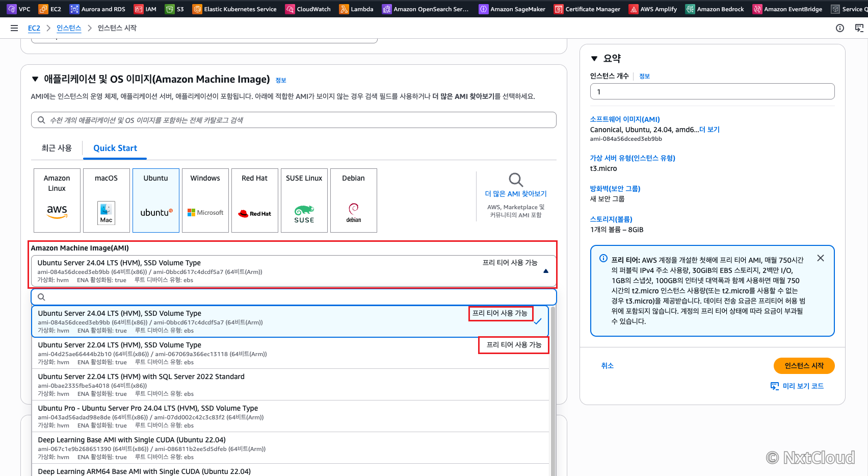The width and height of the screenshot is (868, 476).
Task: Open the S3 service shortcut
Action: pyautogui.click(x=174, y=9)
